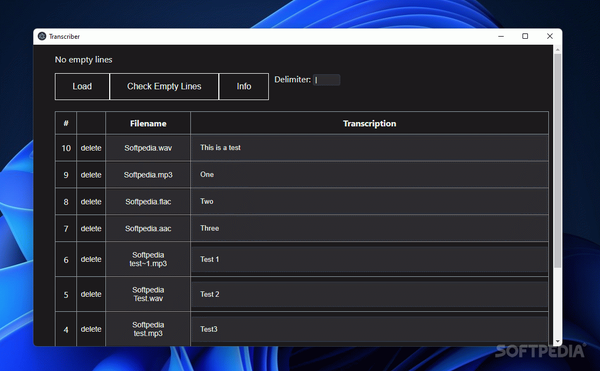This screenshot has height=371, width=600.
Task: Click row number 5 cell
Action: (x=66, y=294)
